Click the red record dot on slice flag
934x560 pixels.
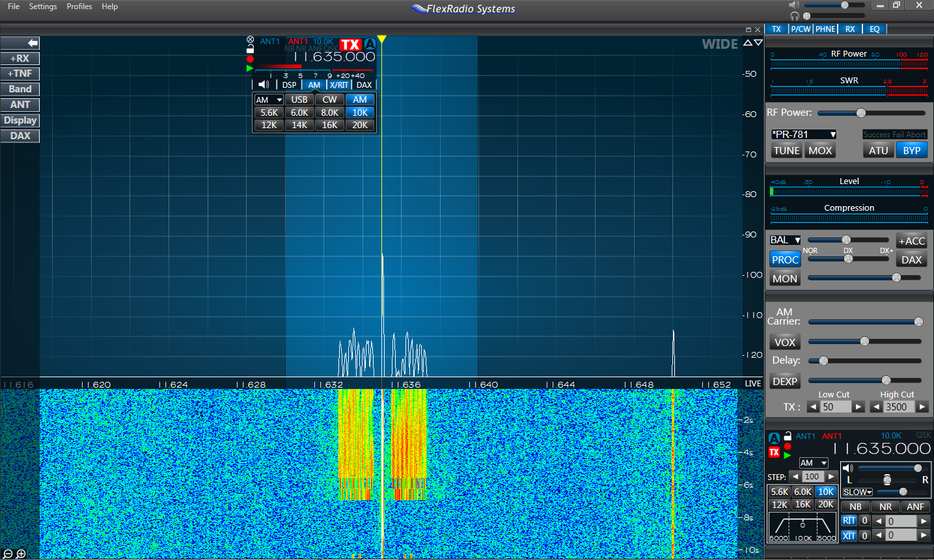tap(250, 59)
